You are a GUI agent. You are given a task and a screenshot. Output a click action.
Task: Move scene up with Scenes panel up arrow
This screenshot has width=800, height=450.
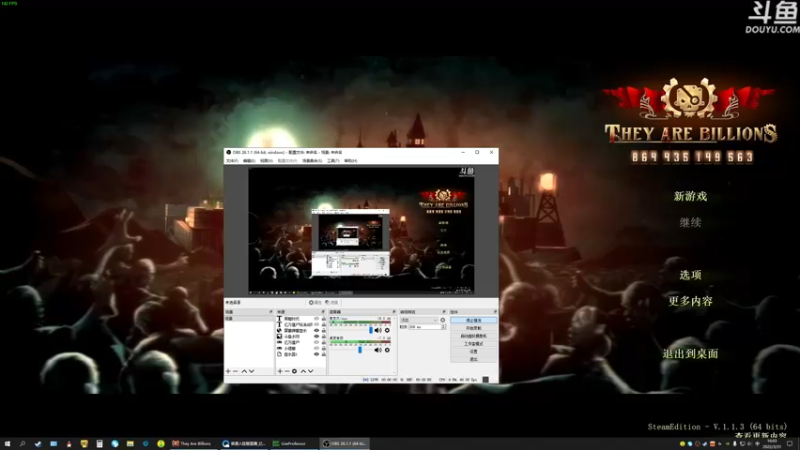click(x=244, y=371)
